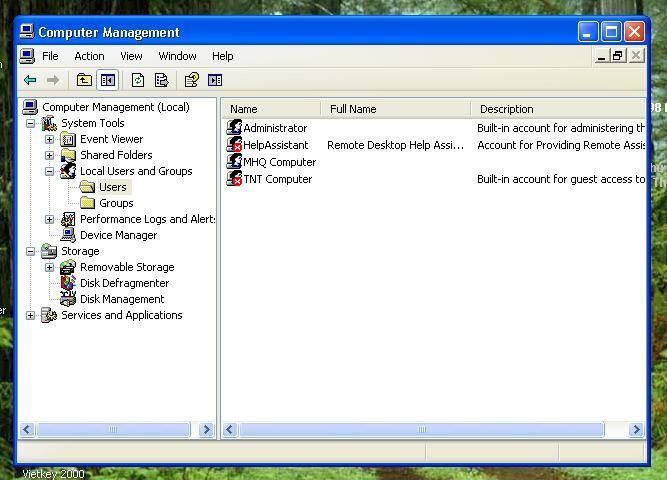Click the Help toolbar icon
The width and height of the screenshot is (667, 480).
[191, 80]
